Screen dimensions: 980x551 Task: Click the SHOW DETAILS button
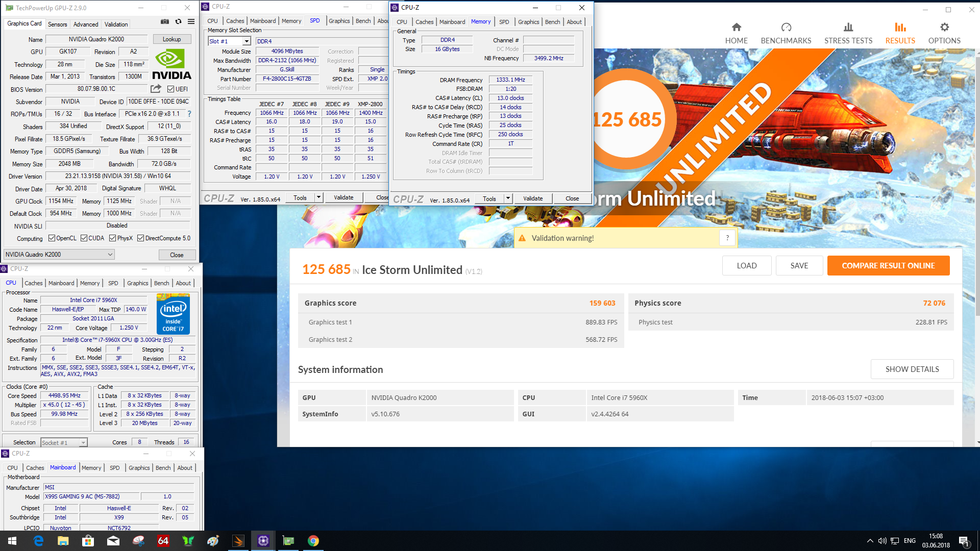pyautogui.click(x=912, y=369)
